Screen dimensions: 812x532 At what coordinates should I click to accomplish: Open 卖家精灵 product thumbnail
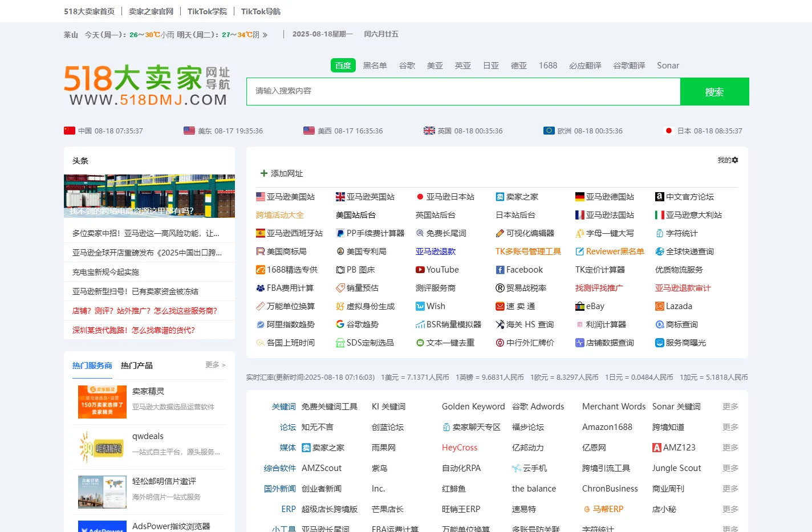point(102,401)
